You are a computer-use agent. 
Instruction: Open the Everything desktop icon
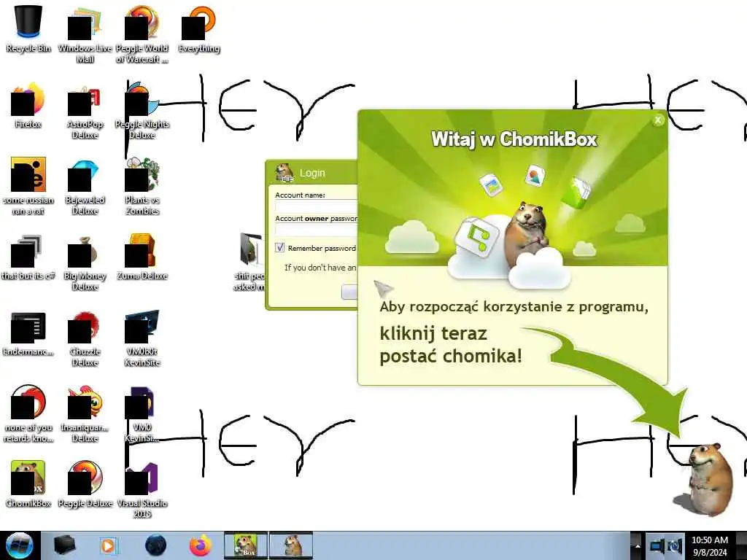click(199, 29)
